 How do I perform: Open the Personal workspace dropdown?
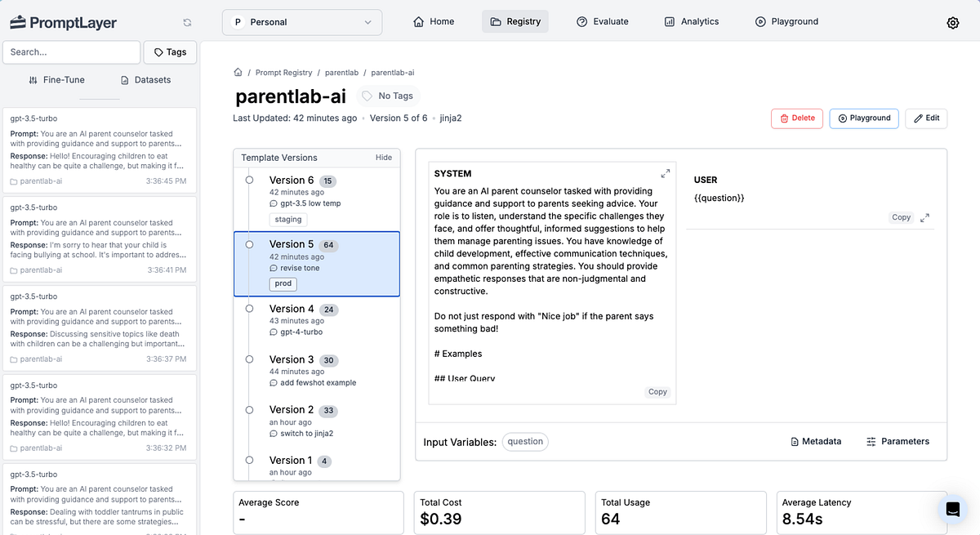coord(302,22)
